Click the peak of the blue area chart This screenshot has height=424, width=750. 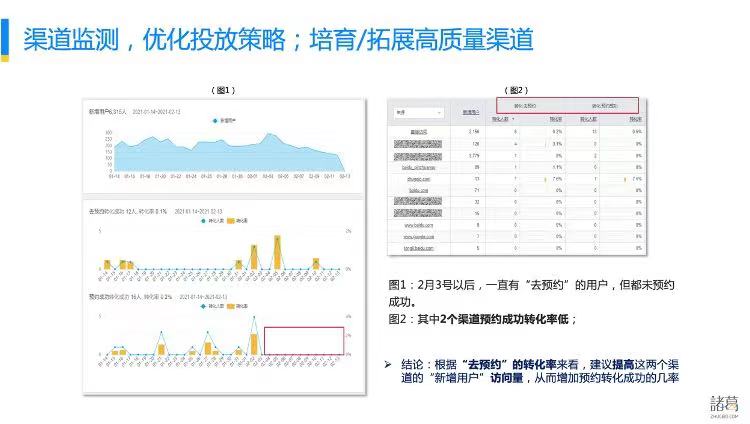(270, 134)
